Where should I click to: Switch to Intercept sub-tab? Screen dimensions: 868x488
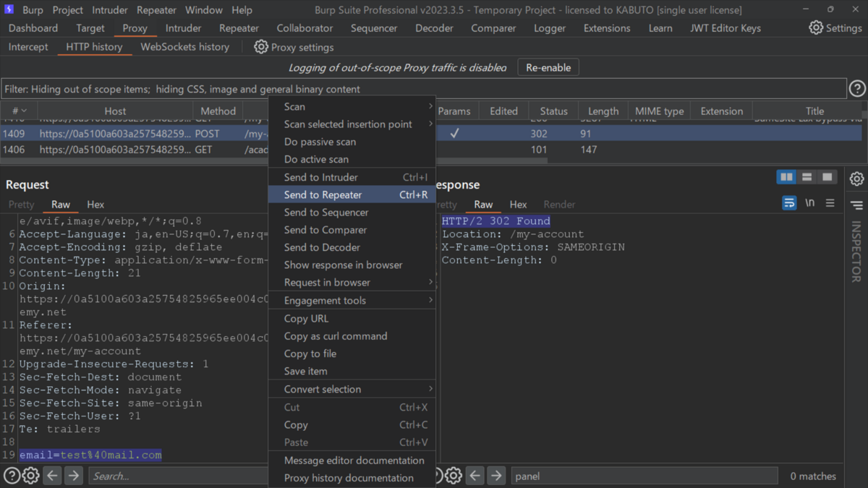click(28, 47)
